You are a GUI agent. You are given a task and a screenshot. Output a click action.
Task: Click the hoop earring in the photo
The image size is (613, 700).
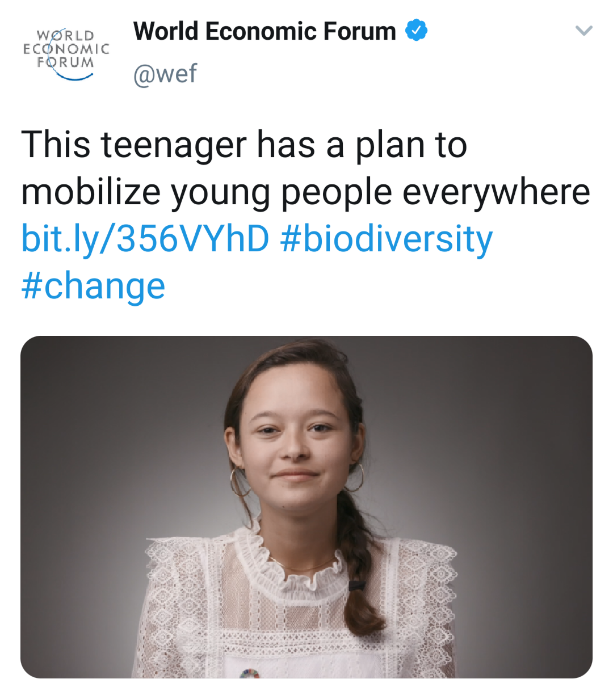355,478
